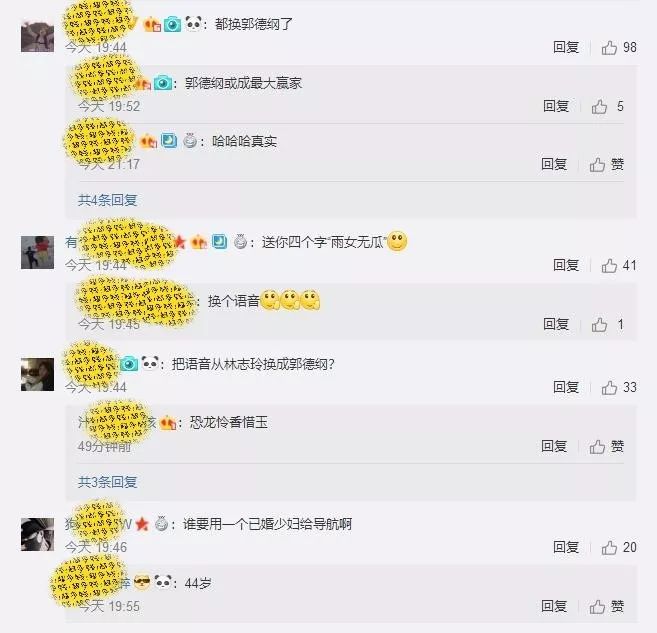The height and width of the screenshot is (633, 657).
Task: Open avatar of the 林志玲换成郭德纲 commenter
Action: [37, 375]
